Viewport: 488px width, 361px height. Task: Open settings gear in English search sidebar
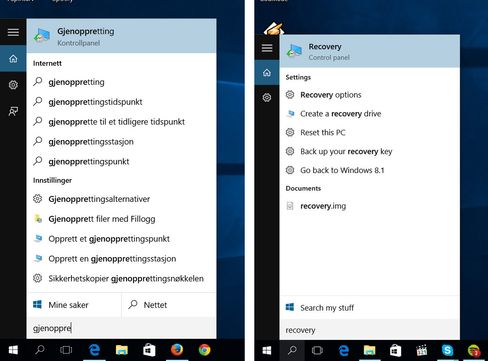[x=267, y=98]
